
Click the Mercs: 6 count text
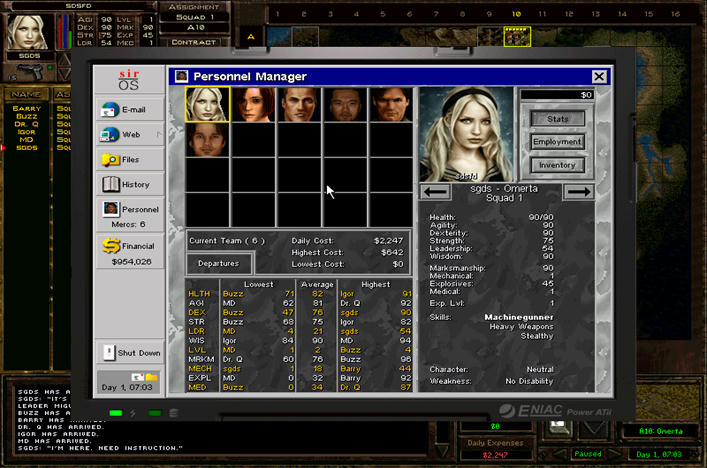point(128,224)
